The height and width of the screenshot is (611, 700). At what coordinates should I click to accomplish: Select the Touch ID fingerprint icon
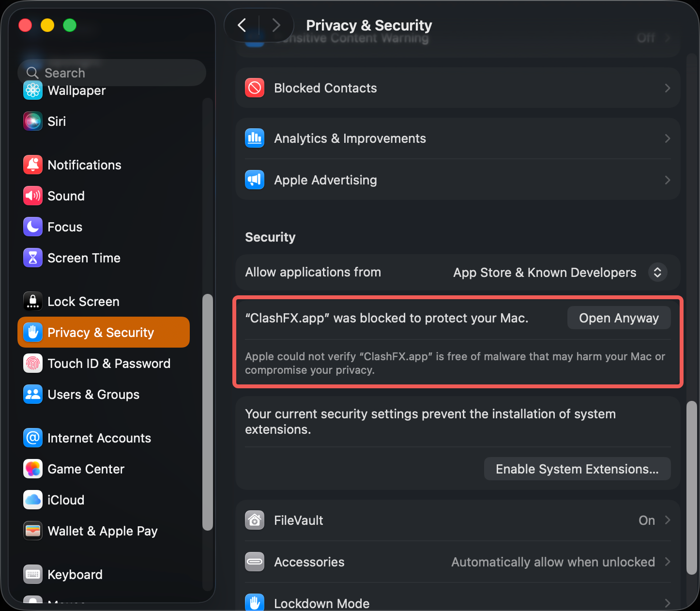coord(32,363)
